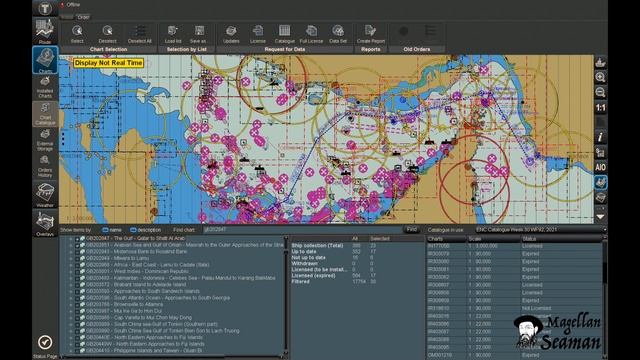640x360 pixels.
Task: Open the Overlays module in sidebar
Action: tap(45, 224)
